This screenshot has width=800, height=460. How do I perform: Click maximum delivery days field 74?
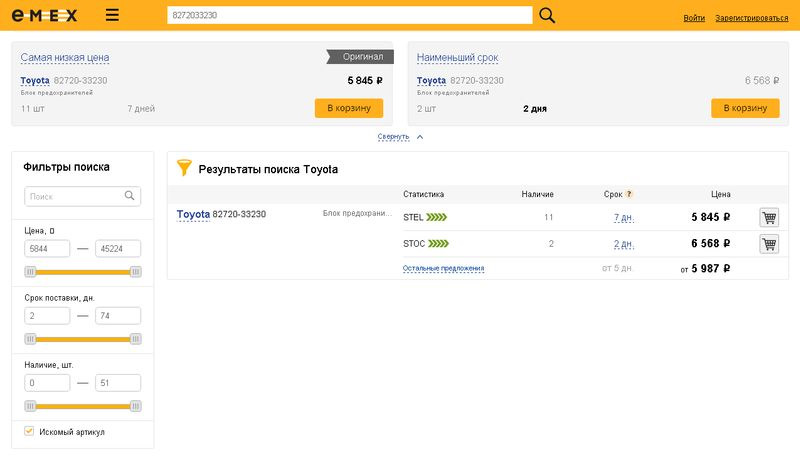118,316
